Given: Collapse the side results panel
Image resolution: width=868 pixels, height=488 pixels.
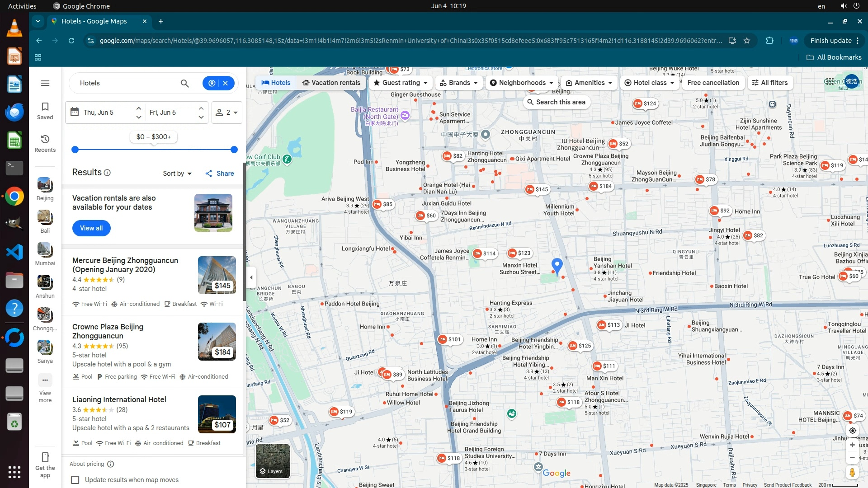Looking at the screenshot, I should 251,277.
